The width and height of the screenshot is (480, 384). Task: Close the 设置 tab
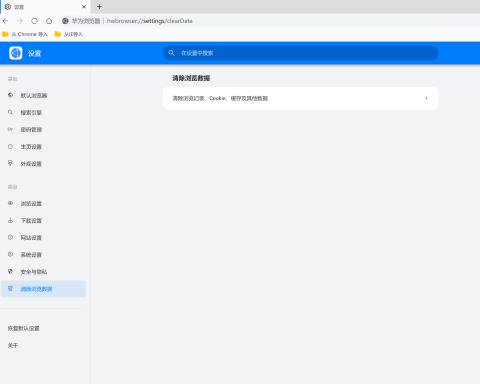coord(84,7)
